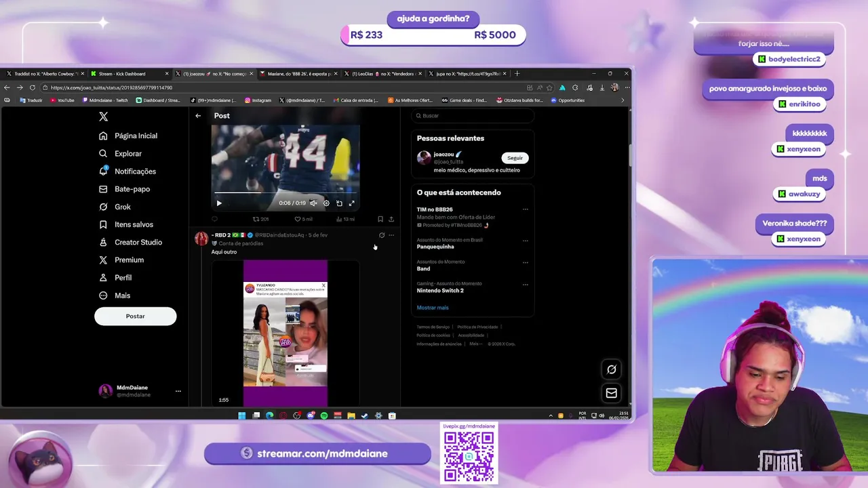Click the X logo in the sidebar
868x488 pixels.
103,117
